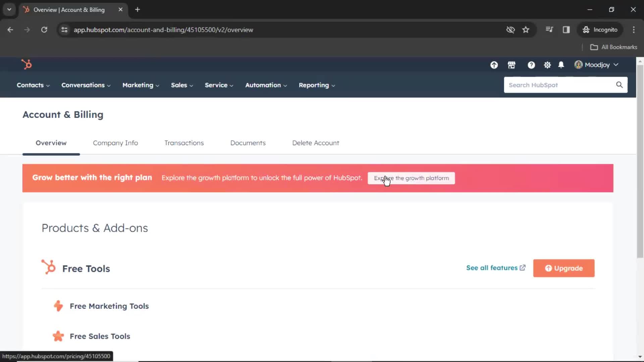This screenshot has height=362, width=644.
Task: Click the Upgrade orange button
Action: (x=565, y=268)
